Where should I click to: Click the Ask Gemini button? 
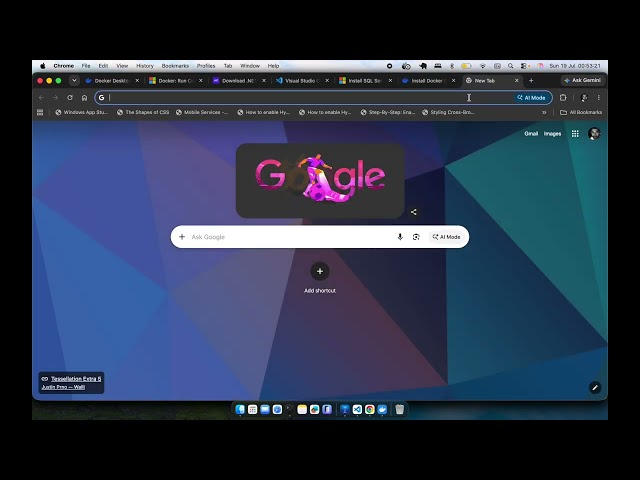(x=582, y=80)
